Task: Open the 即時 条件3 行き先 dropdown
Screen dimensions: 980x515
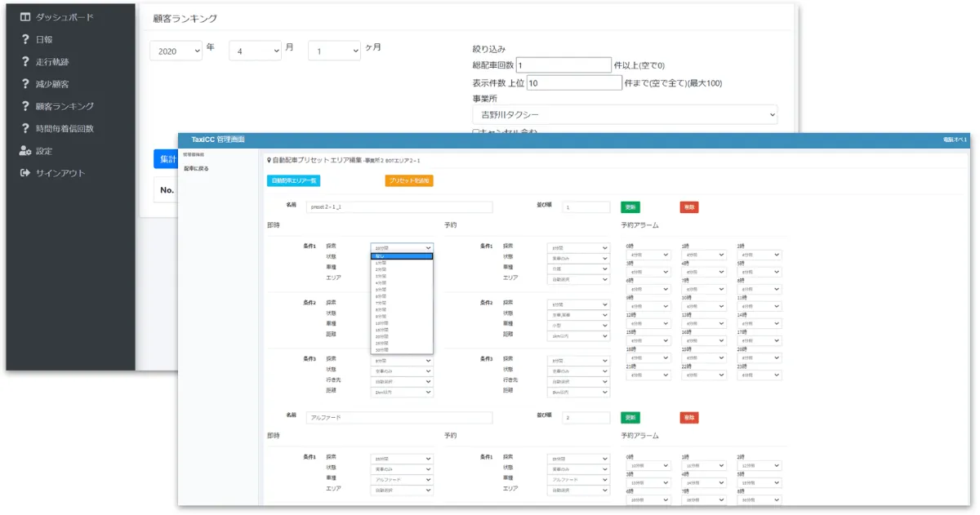Action: click(x=402, y=381)
